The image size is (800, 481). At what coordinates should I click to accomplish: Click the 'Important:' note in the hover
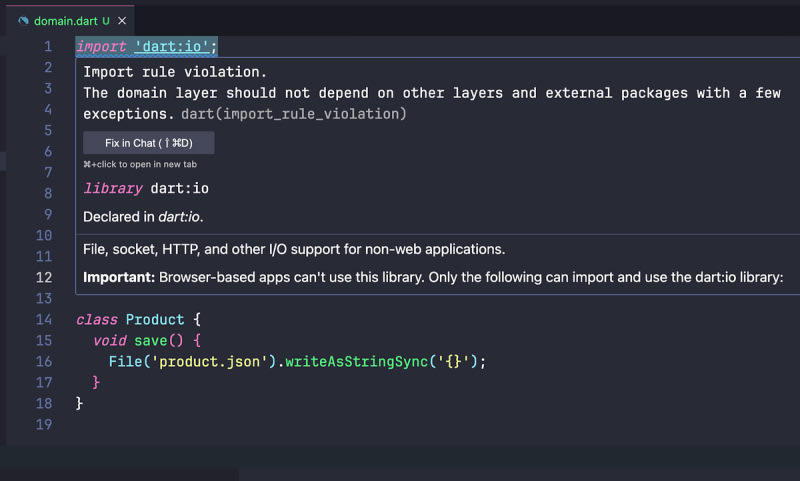point(117,277)
